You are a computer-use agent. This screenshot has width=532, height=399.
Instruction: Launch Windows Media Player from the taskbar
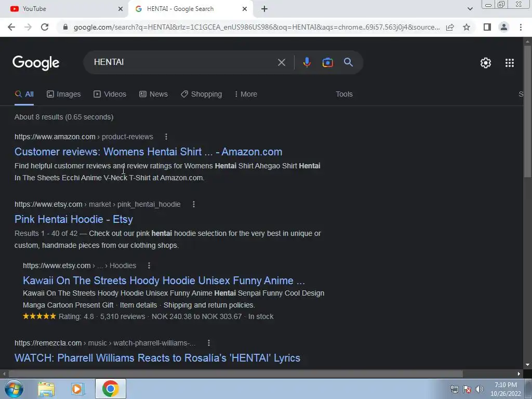click(78, 389)
